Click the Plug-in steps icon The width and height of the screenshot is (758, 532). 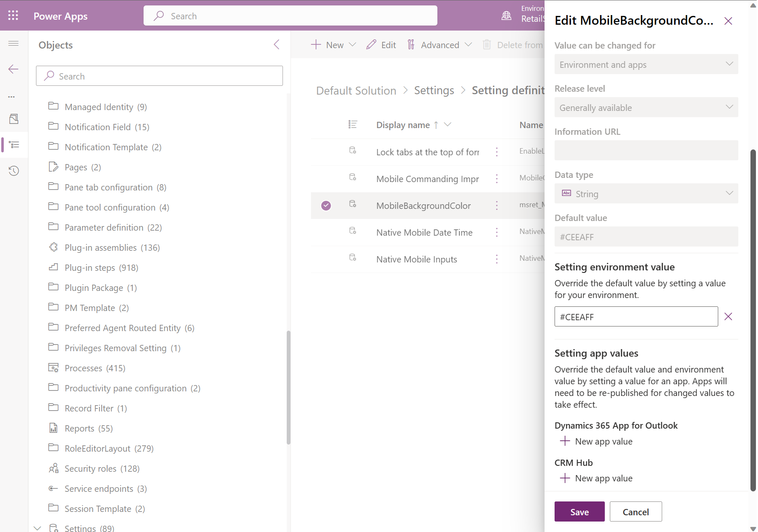[x=54, y=267]
